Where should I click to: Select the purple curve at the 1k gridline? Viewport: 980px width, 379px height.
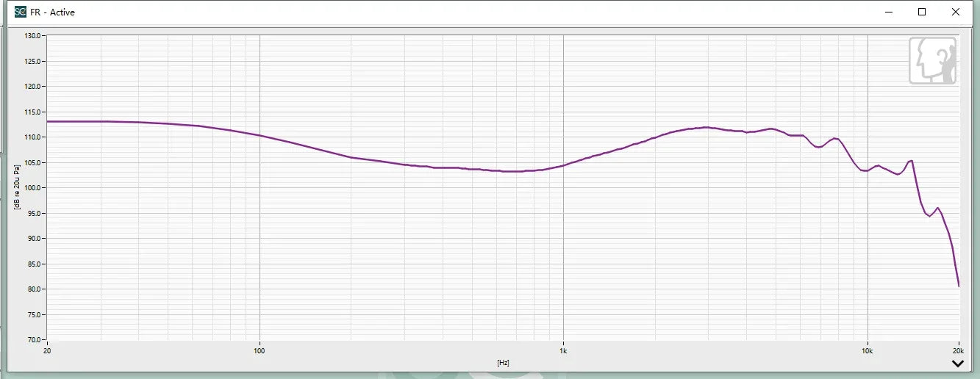(x=563, y=165)
